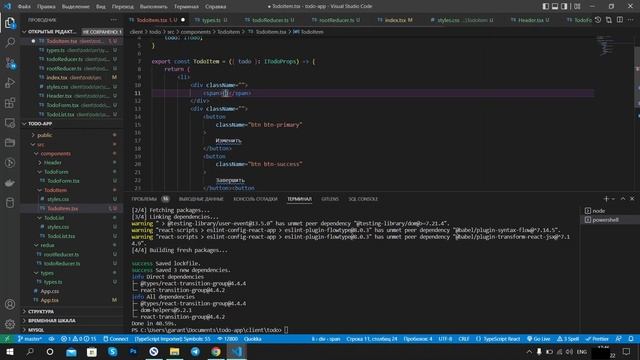Click the remote window indicator in status bar
This screenshot has width=640, height=360.
[x=7, y=339]
